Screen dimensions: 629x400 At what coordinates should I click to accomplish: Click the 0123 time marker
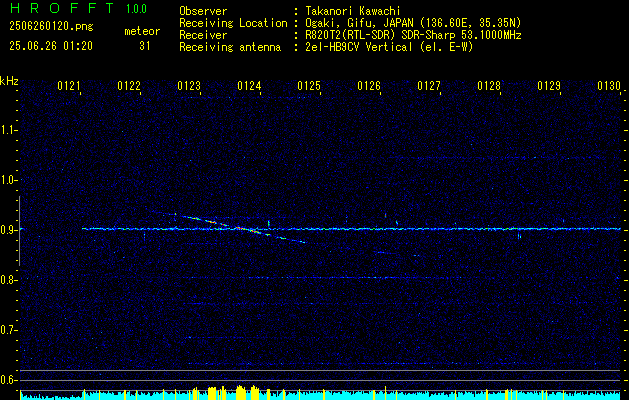pos(189,86)
